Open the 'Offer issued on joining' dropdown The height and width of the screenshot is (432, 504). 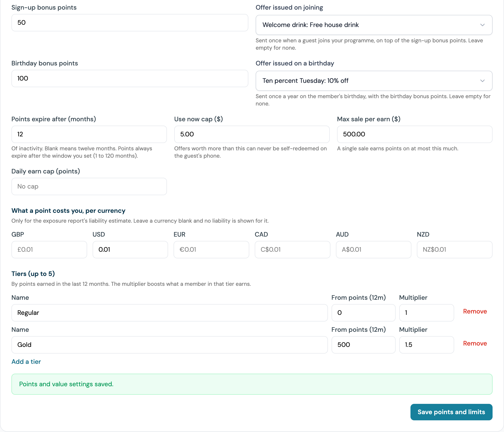tap(374, 25)
